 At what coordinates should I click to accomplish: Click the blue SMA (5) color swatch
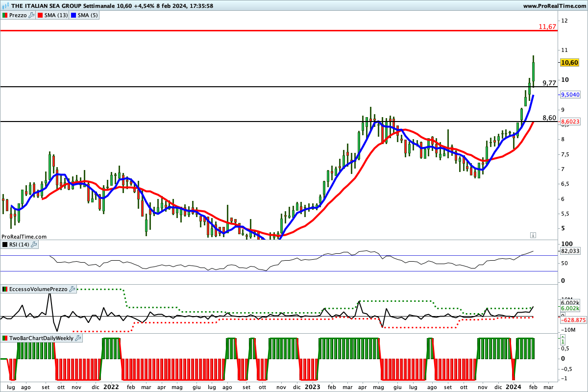click(74, 15)
